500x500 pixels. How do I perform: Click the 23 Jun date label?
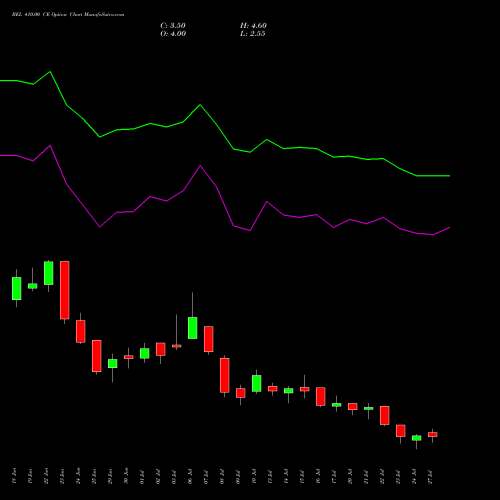pos(62,476)
